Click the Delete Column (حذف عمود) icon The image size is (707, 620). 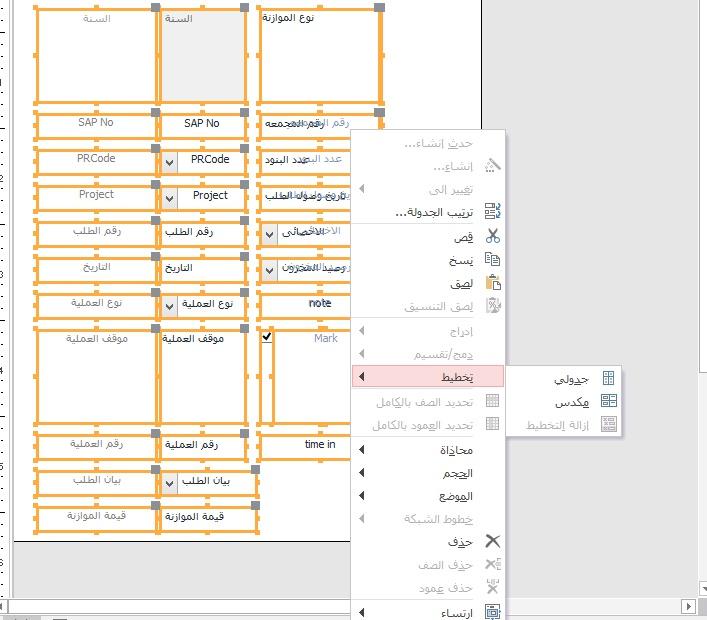click(493, 587)
